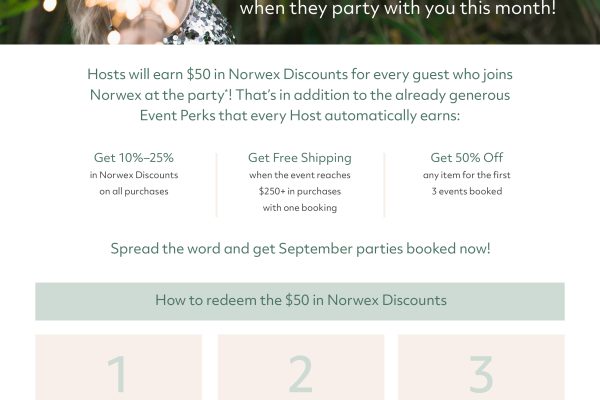Click the "Event Perks that every Host" line
The image size is (600, 400).
(299, 116)
